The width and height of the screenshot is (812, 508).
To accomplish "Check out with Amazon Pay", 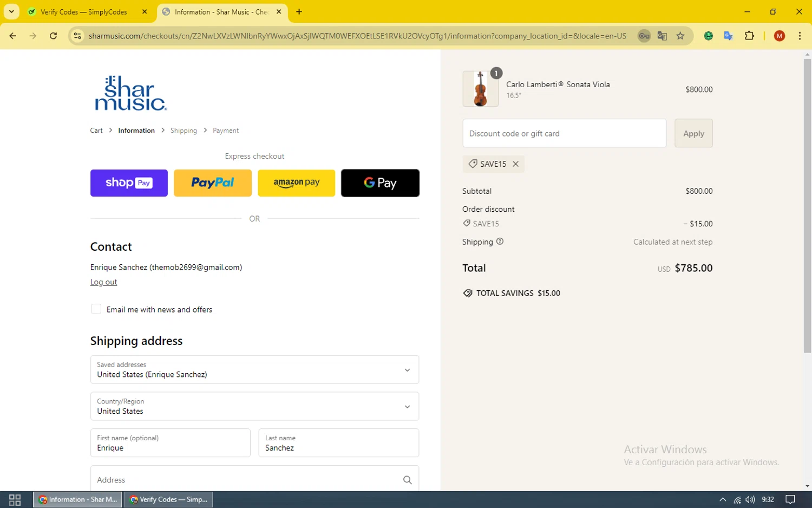I will (x=296, y=183).
